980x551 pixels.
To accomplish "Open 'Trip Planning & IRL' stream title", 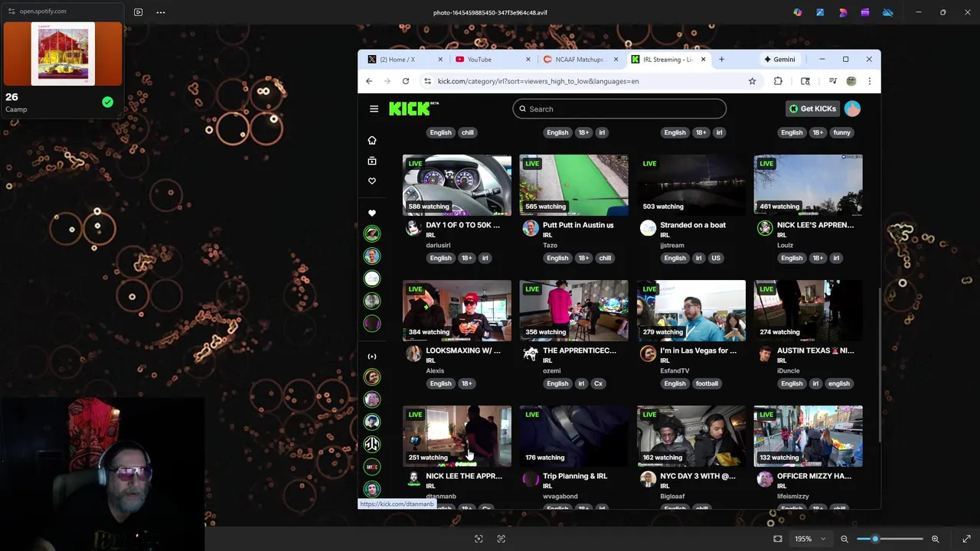I will [575, 476].
